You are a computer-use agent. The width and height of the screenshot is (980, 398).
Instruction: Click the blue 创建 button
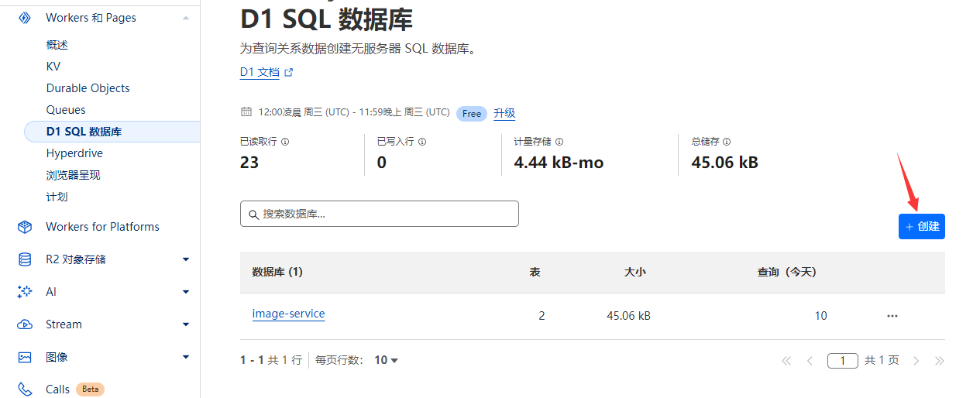click(x=921, y=227)
